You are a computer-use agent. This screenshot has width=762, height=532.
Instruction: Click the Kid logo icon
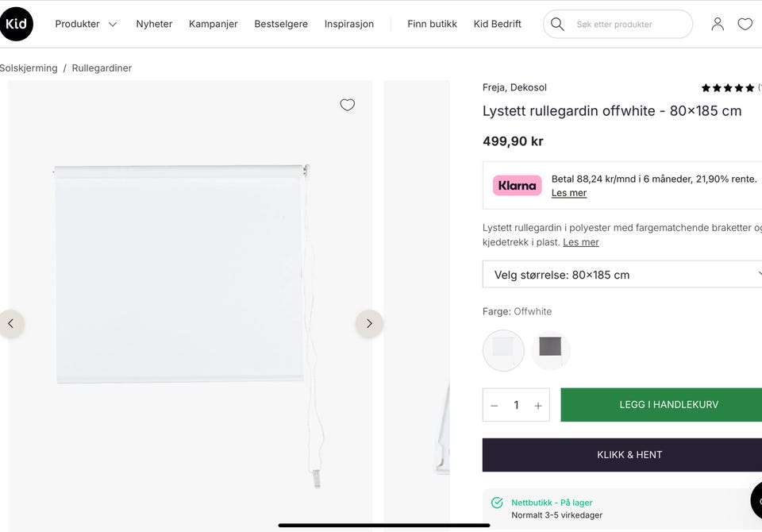tap(17, 24)
